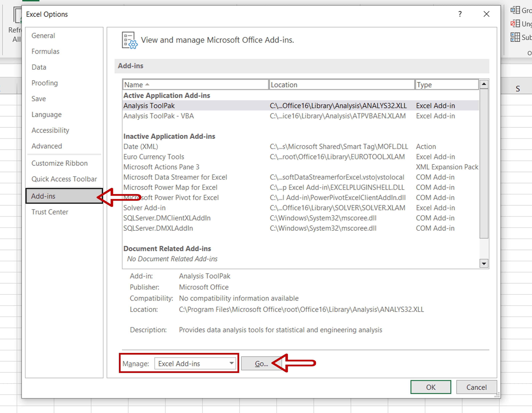
Task: Confirm with the OK button
Action: pos(431,387)
